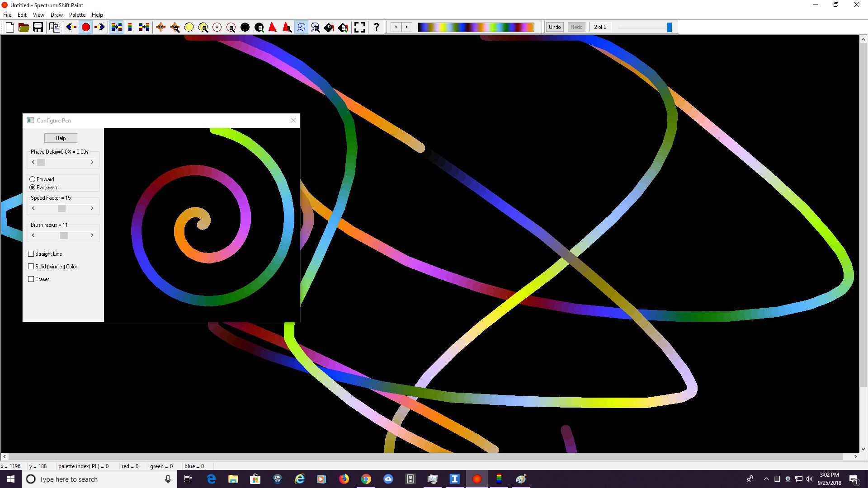Toggle Solid ( single ) Color mode
Viewport: 868px width, 488px height.
[31, 266]
